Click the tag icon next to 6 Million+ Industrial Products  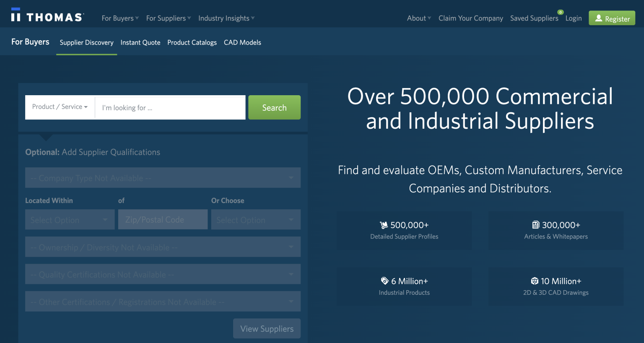(385, 281)
